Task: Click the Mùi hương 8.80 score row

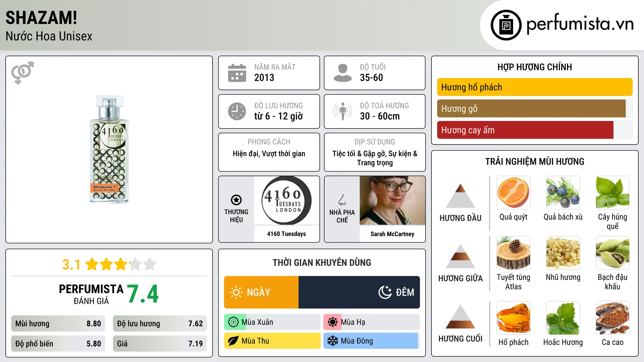Action: pyautogui.click(x=58, y=324)
